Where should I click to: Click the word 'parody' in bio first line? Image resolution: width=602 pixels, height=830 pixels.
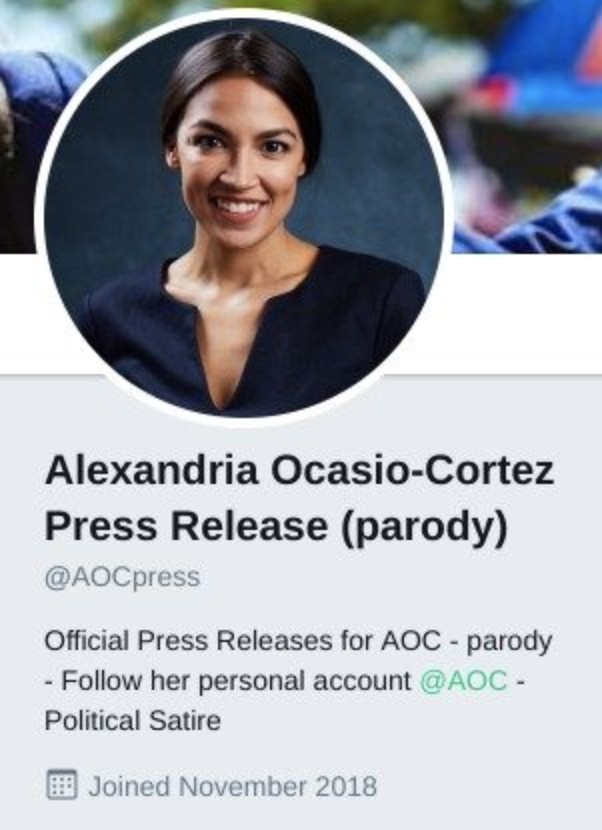pos(509,642)
